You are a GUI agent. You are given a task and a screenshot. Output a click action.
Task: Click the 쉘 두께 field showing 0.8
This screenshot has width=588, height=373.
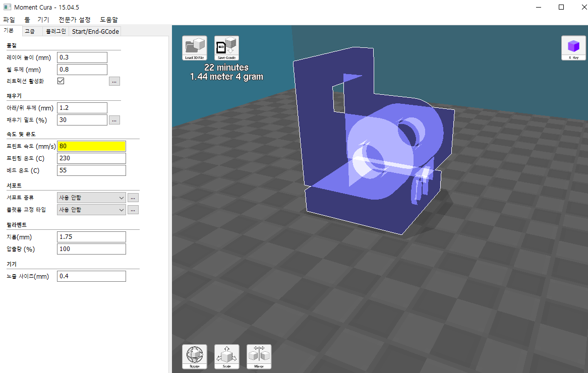click(82, 70)
